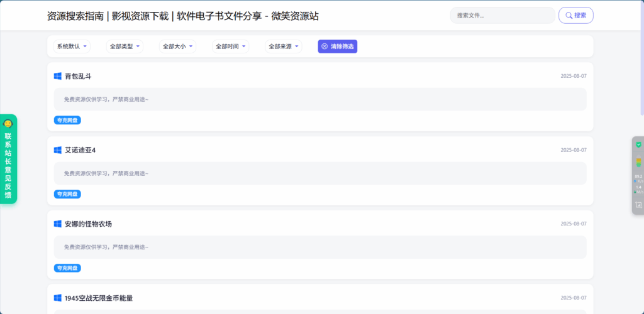
Task: Expand the 全部类型 filter dropdown
Action: 125,46
